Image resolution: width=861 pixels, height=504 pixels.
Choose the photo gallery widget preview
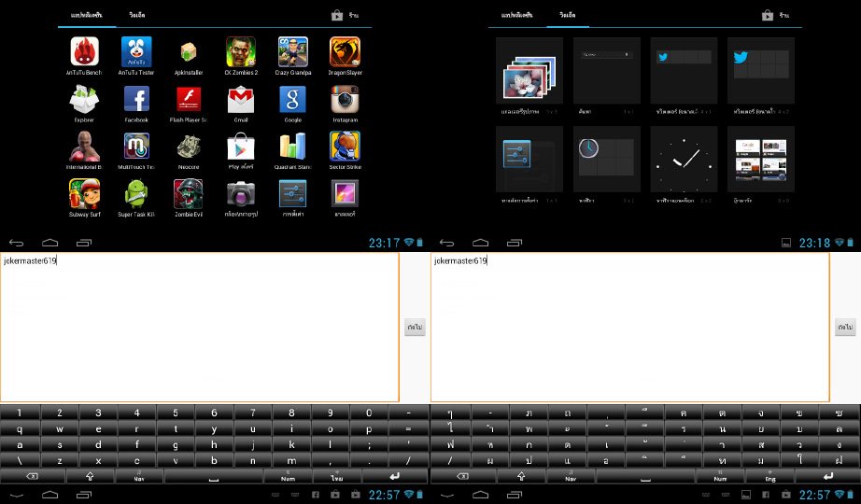click(529, 72)
